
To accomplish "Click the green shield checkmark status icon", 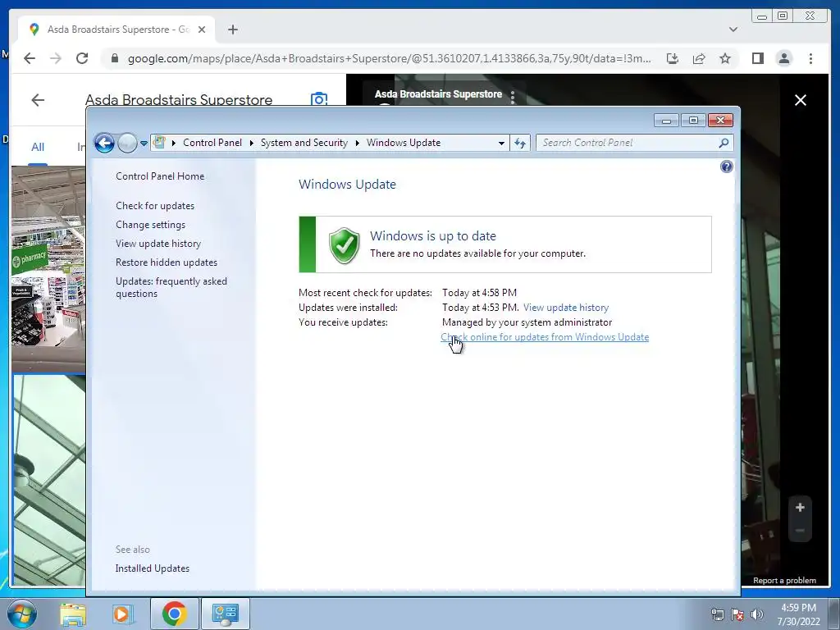I will click(x=344, y=245).
